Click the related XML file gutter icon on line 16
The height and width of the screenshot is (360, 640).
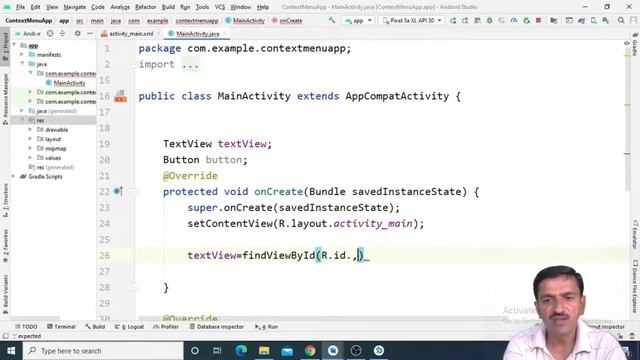tap(120, 96)
